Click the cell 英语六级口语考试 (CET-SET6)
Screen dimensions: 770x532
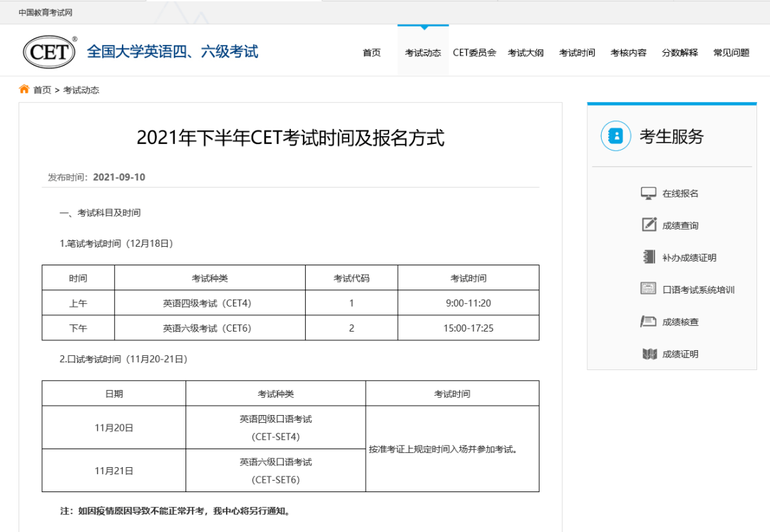(275, 471)
